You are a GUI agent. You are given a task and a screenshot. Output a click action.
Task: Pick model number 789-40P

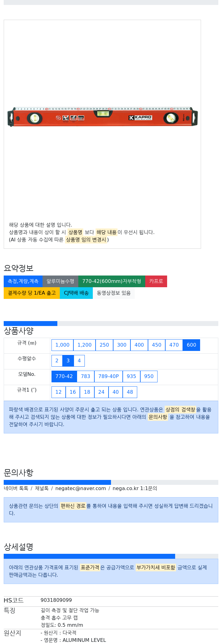pyautogui.click(x=109, y=376)
